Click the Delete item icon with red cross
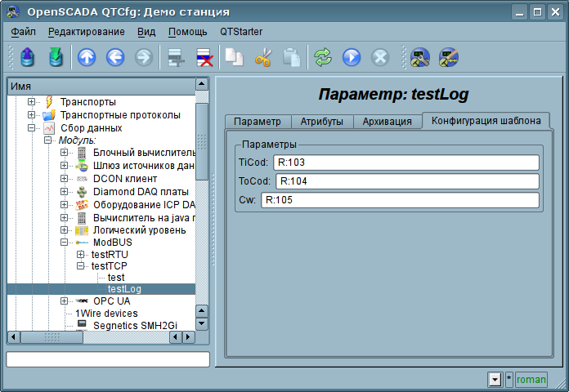Viewport: 569px width, 392px height. click(203, 57)
